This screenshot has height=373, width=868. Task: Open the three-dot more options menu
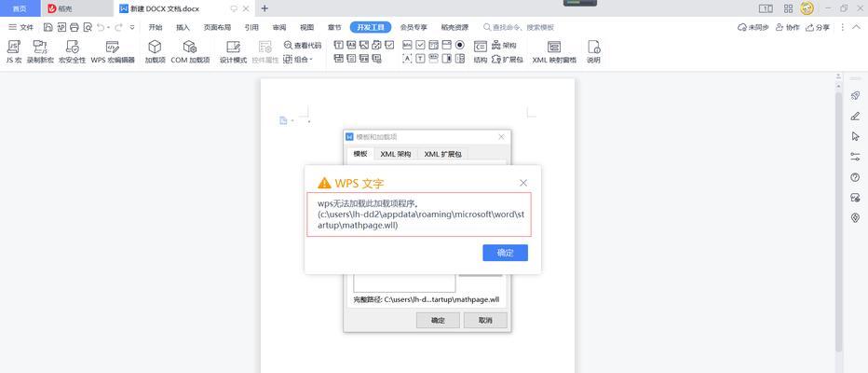click(x=843, y=27)
